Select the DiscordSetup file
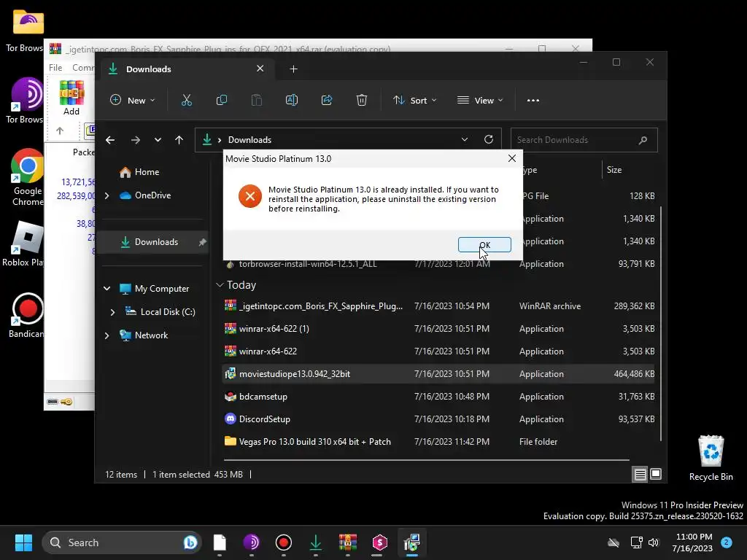This screenshot has width=747, height=560. click(438, 419)
